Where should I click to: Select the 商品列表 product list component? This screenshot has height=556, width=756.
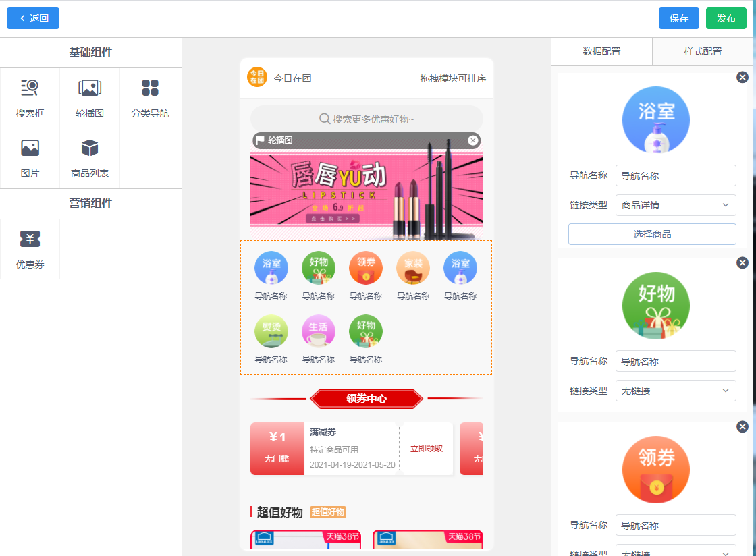pos(90,157)
